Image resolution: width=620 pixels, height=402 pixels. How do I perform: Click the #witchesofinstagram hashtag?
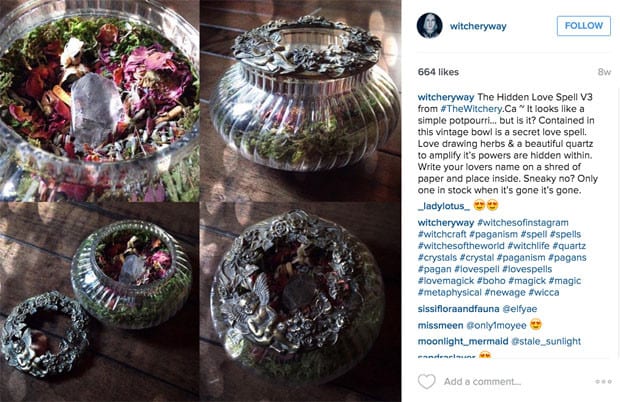(x=523, y=223)
